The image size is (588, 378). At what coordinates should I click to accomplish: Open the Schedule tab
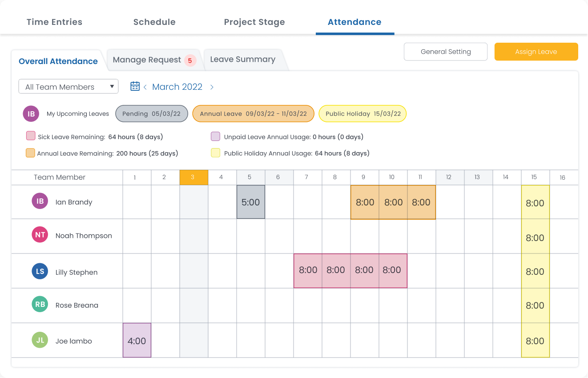(154, 22)
